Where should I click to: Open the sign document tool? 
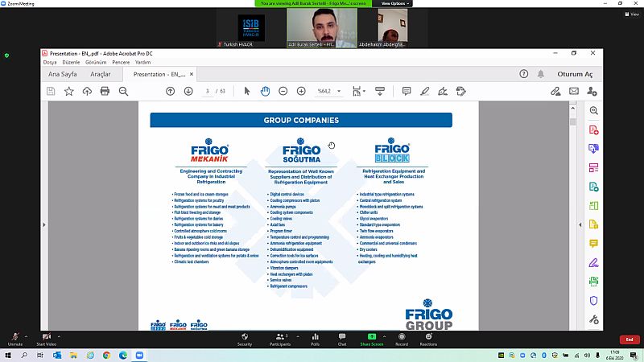(443, 91)
